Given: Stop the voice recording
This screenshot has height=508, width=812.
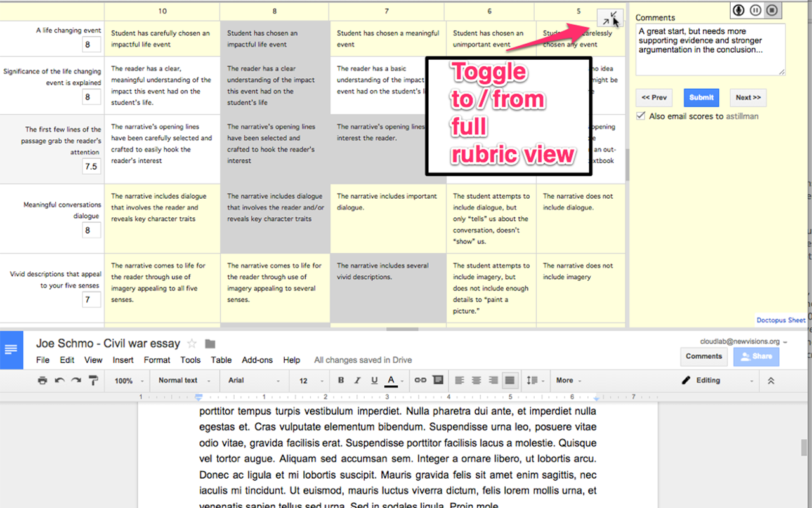Looking at the screenshot, I should pos(772,10).
